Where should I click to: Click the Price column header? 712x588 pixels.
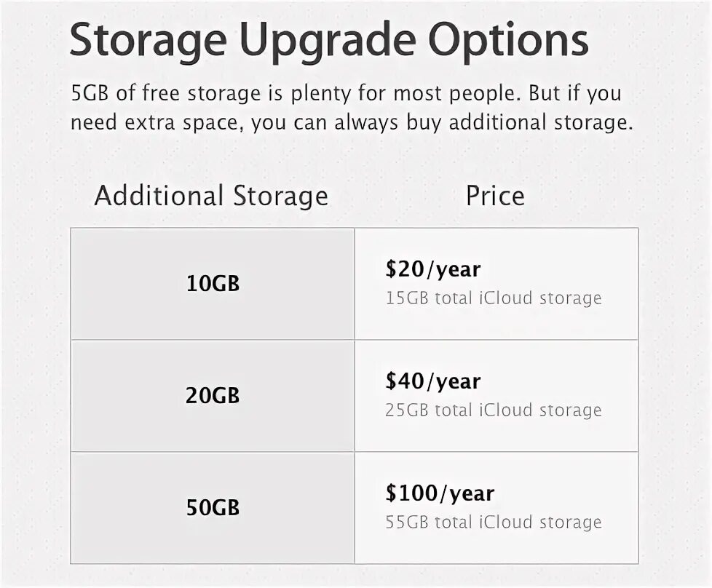coord(495,196)
